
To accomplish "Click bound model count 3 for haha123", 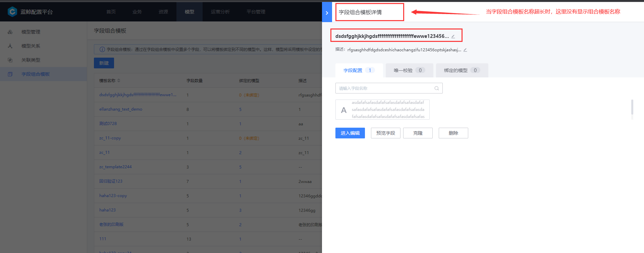I will pyautogui.click(x=240, y=210).
